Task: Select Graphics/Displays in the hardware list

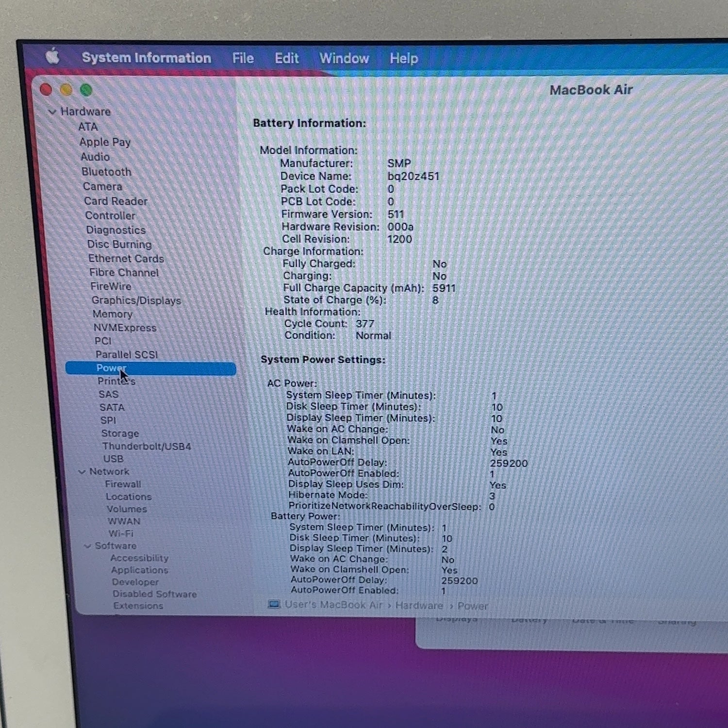Action: click(x=136, y=300)
